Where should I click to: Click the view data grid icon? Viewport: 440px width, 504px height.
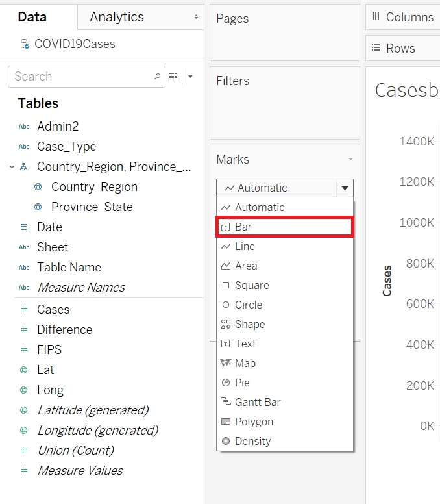click(x=173, y=76)
